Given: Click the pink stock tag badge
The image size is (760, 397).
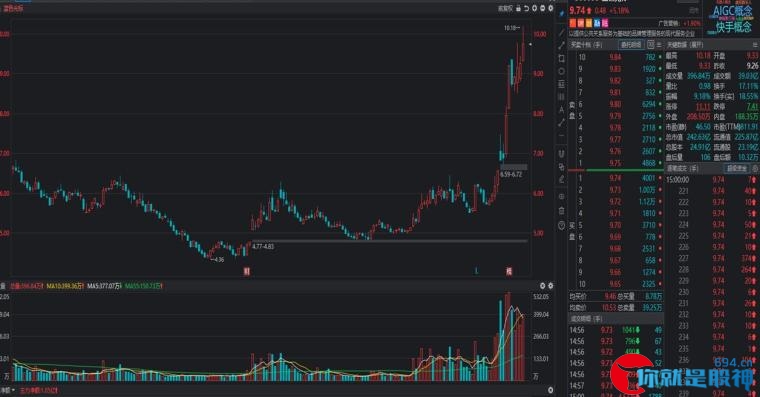Looking at the screenshot, I should point(605,23).
